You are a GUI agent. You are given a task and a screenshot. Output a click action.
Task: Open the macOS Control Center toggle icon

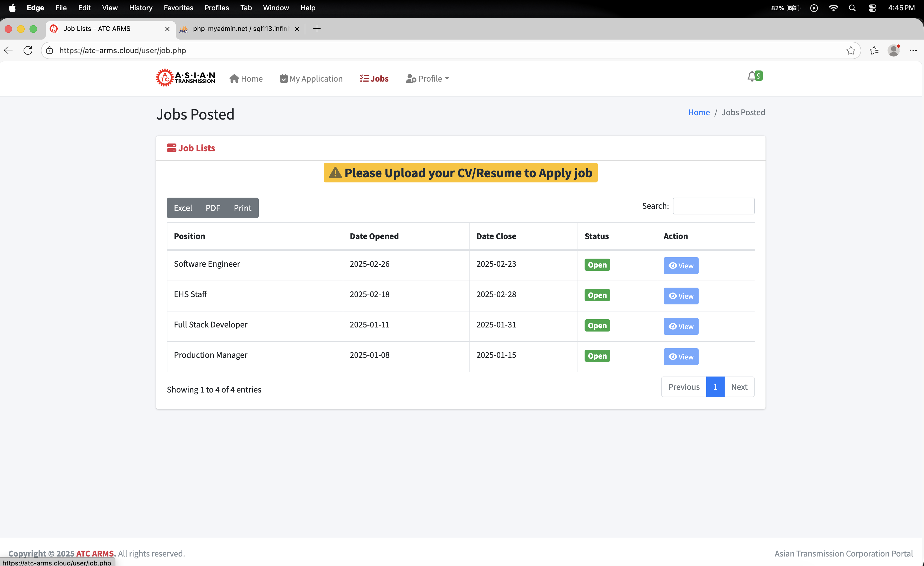[x=872, y=8]
